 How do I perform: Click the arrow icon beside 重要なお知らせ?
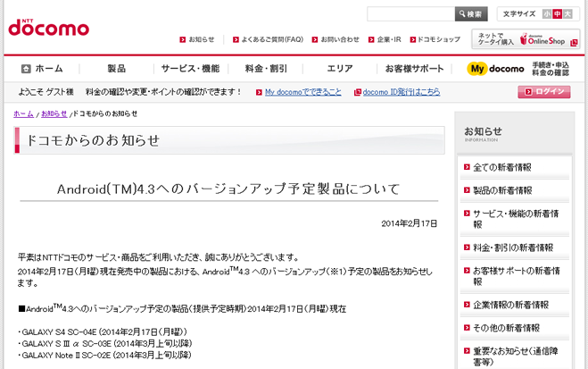pyautogui.click(x=467, y=351)
